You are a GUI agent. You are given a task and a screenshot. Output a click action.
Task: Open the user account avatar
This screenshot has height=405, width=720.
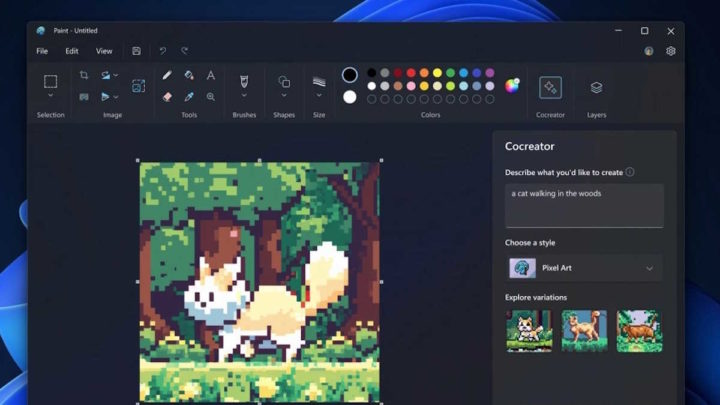(x=649, y=51)
